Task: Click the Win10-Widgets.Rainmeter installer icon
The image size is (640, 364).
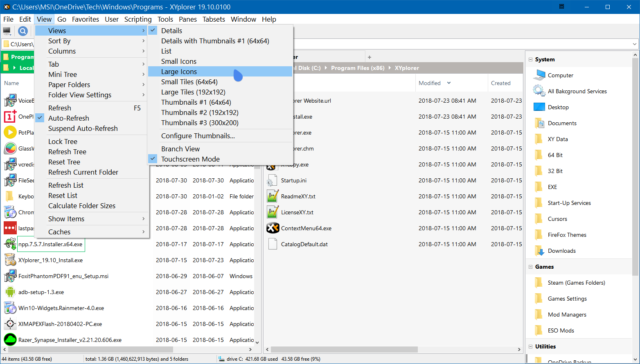Action: tap(10, 308)
